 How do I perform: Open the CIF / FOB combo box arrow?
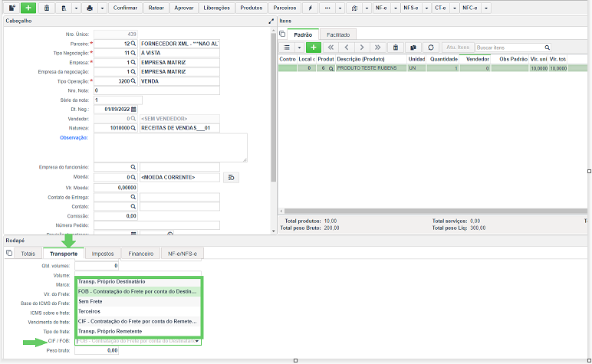point(197,341)
